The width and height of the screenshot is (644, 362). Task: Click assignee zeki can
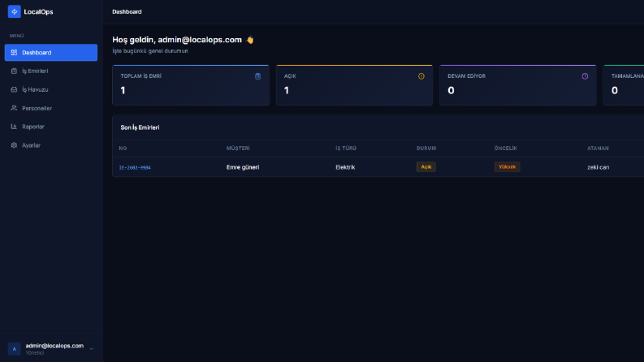pos(599,167)
